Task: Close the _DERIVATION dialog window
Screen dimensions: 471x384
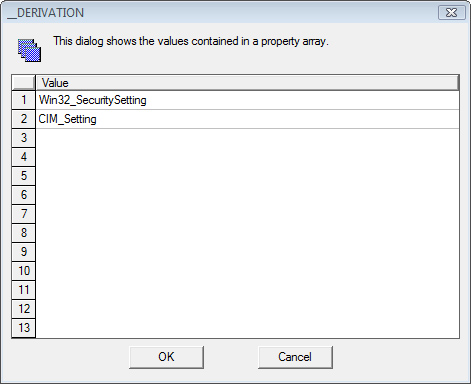Action: (452, 13)
